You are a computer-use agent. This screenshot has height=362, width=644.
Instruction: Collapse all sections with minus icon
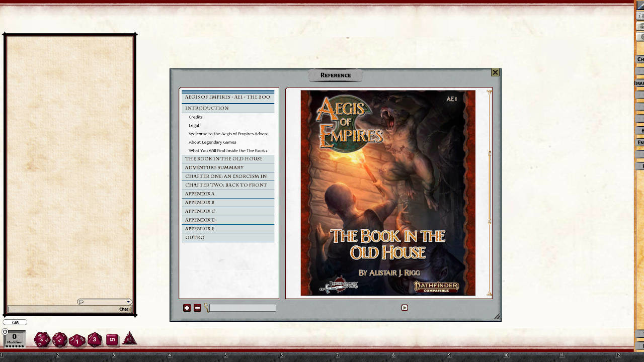[x=197, y=308]
